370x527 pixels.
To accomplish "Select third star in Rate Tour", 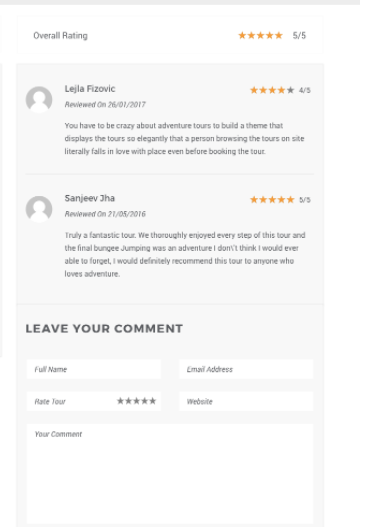I will 136,401.
